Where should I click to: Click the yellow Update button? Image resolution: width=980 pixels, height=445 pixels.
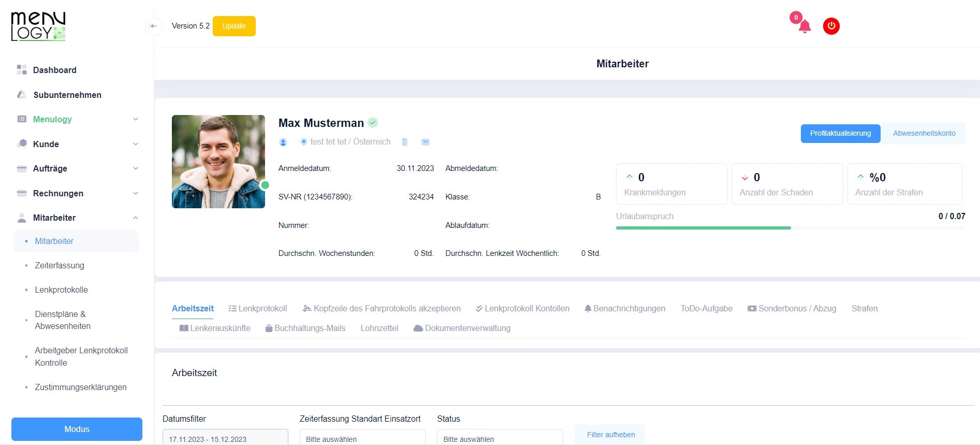point(234,26)
